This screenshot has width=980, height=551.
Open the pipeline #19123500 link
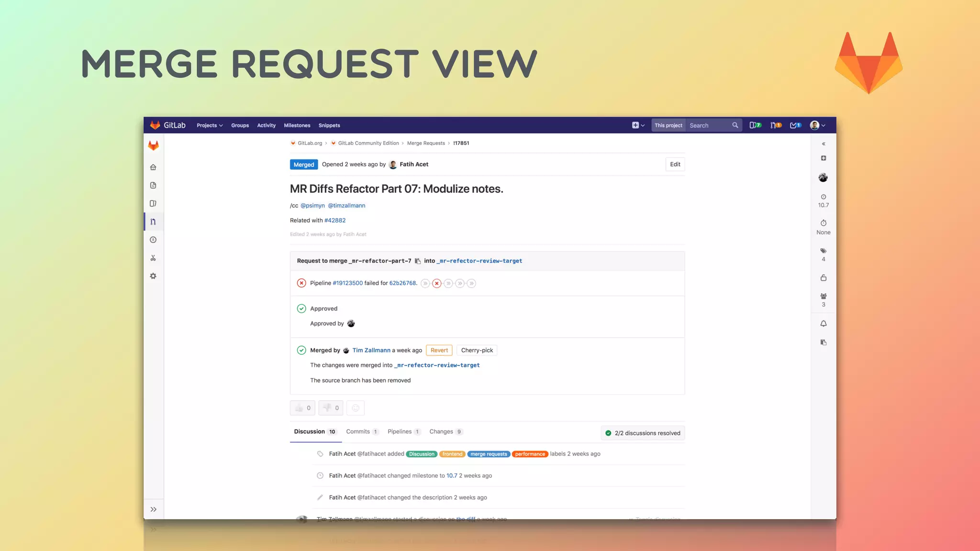[347, 283]
